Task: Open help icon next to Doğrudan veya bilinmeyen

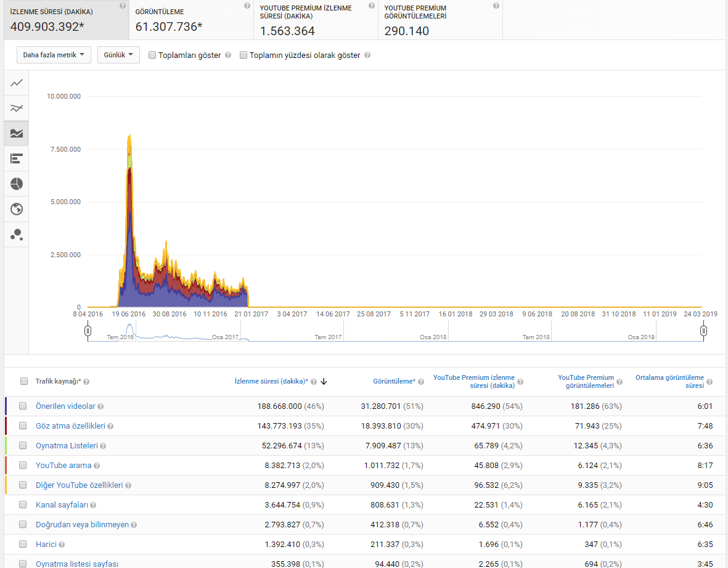Action: pos(134,525)
